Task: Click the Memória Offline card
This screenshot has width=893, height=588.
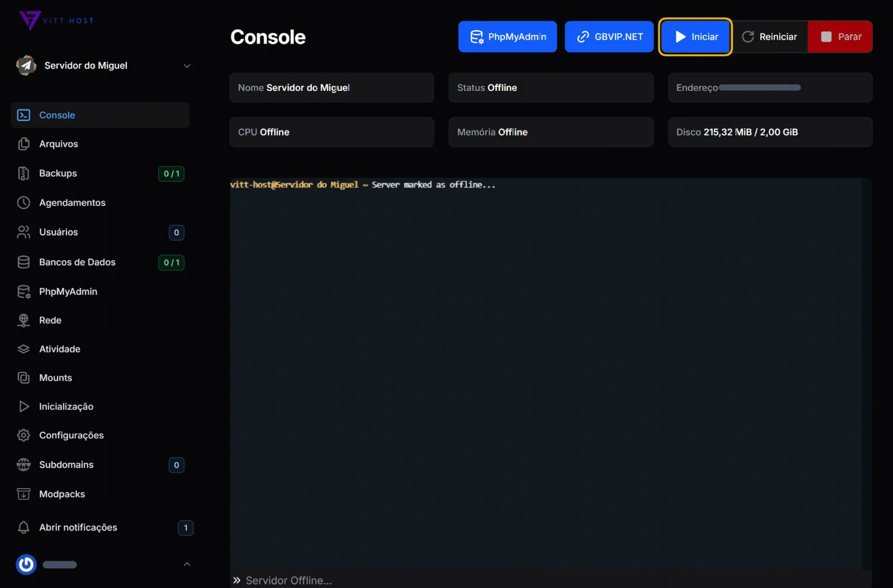Action: coord(551,132)
